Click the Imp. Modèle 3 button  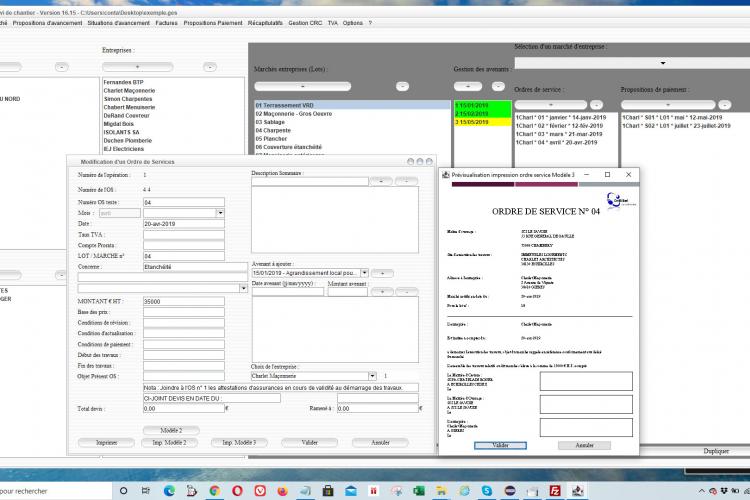pyautogui.click(x=239, y=443)
